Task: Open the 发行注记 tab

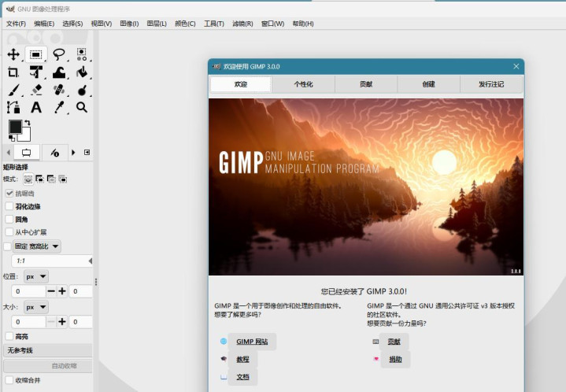Action: point(491,84)
